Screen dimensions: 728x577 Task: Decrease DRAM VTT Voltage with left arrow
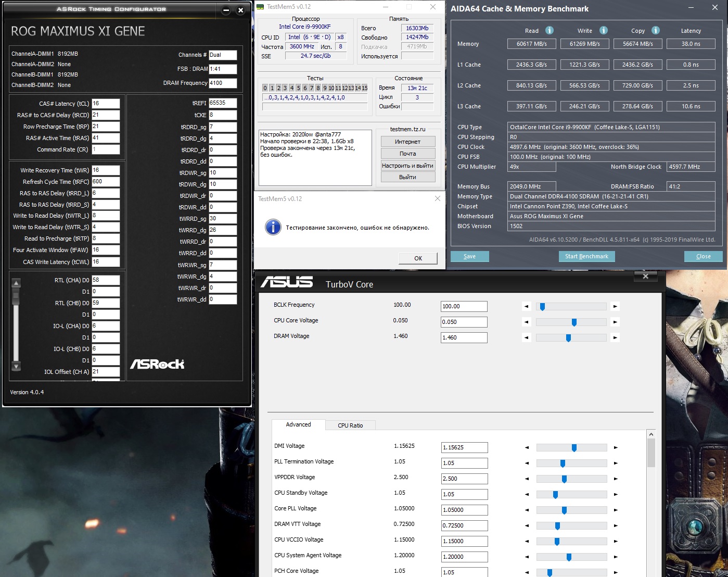click(527, 526)
